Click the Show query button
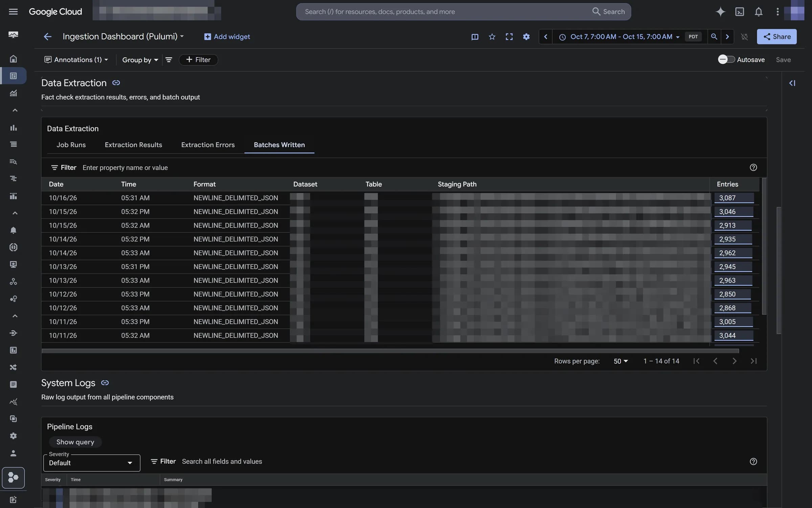 (75, 442)
